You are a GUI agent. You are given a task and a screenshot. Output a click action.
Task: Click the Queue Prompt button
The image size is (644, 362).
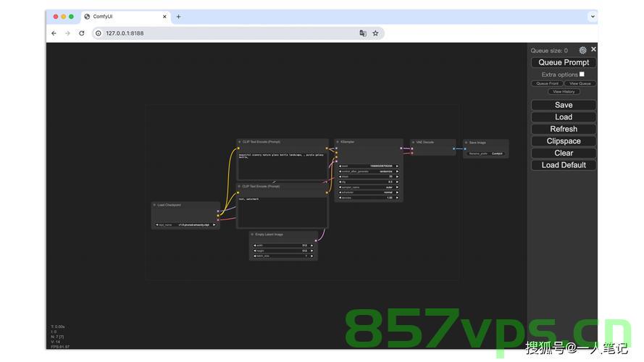click(x=564, y=62)
